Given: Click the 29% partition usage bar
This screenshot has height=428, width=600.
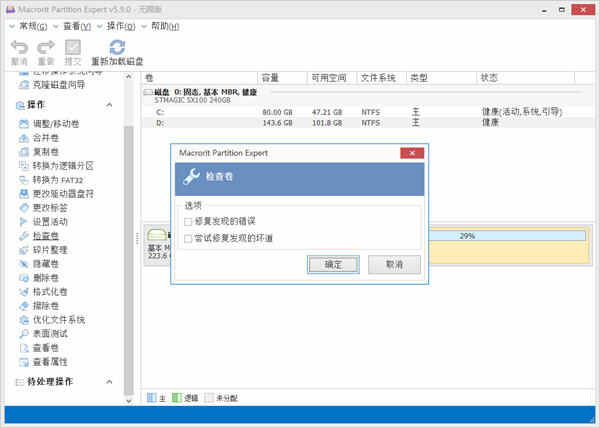Looking at the screenshot, I should point(507,236).
